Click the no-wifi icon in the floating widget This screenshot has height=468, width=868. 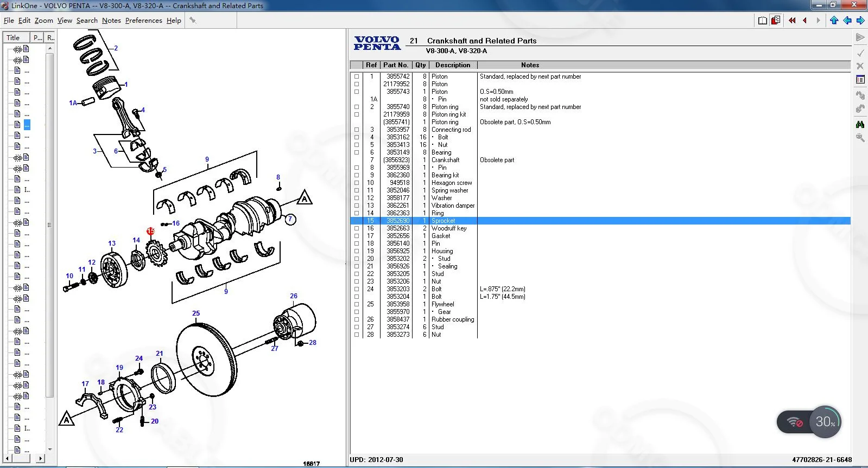(x=795, y=422)
